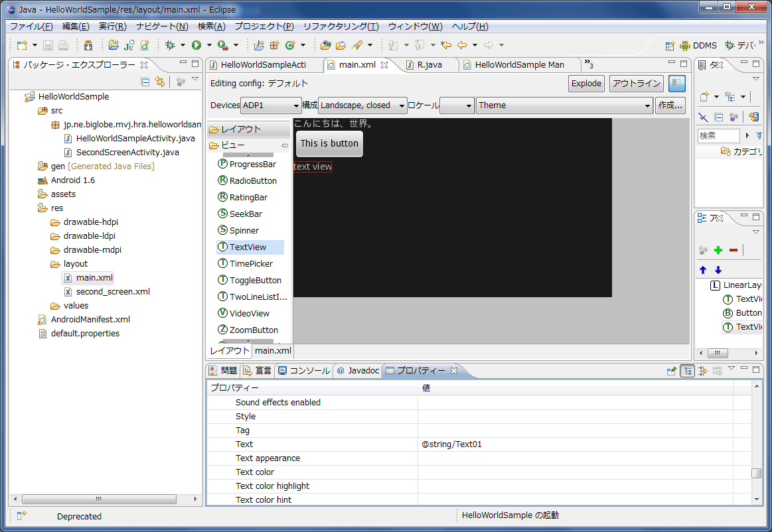Viewport: 772px width, 532px height.
Task: Click the Last edit location arrow icon
Action: pos(446,45)
